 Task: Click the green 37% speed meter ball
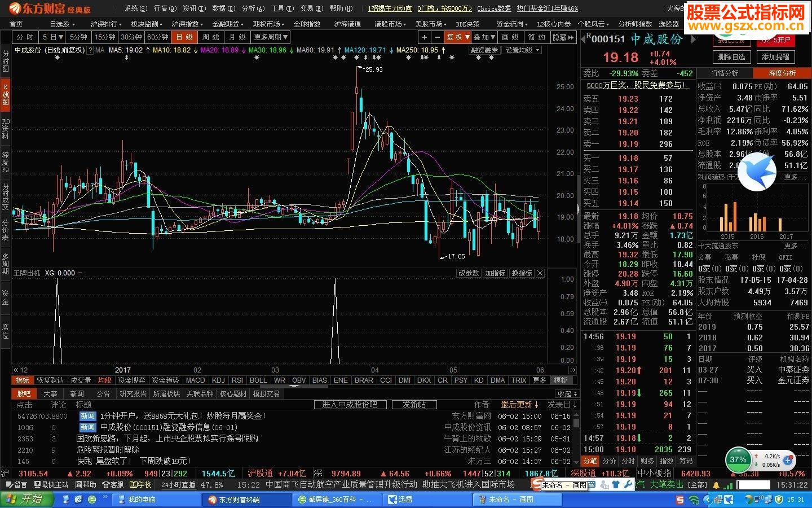[x=738, y=459]
